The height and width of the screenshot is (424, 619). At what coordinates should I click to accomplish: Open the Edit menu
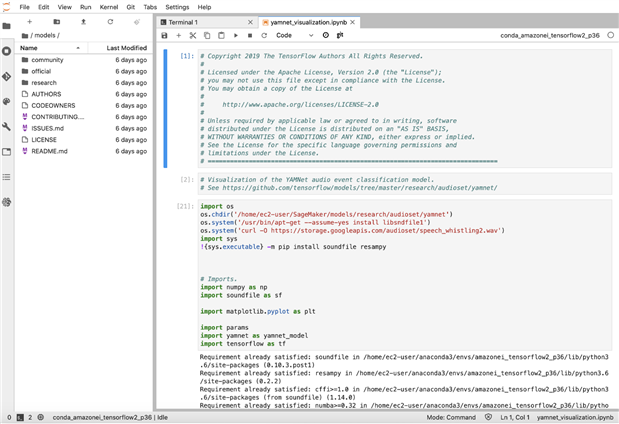tap(44, 7)
